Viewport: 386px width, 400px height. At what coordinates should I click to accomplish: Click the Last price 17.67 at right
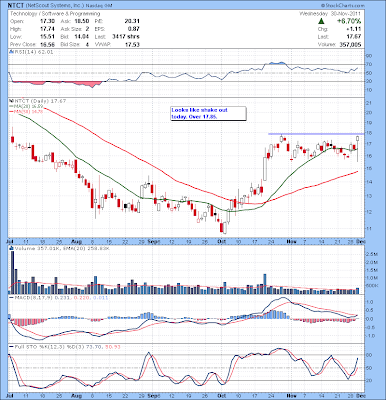[354, 37]
